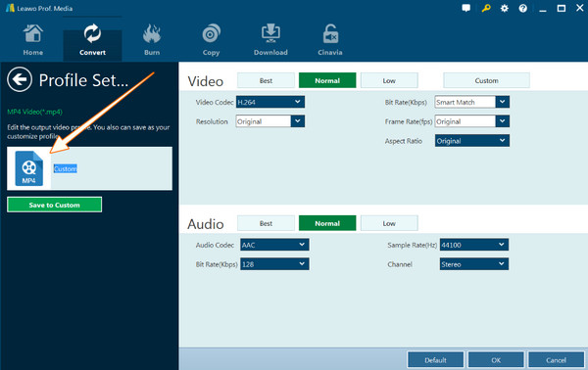The image size is (588, 370).
Task: Select Best video quality preset
Action: click(x=266, y=80)
